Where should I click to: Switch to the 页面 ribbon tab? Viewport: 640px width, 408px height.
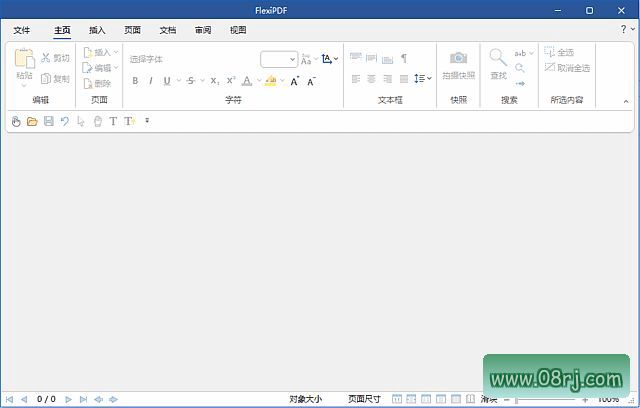tap(132, 30)
